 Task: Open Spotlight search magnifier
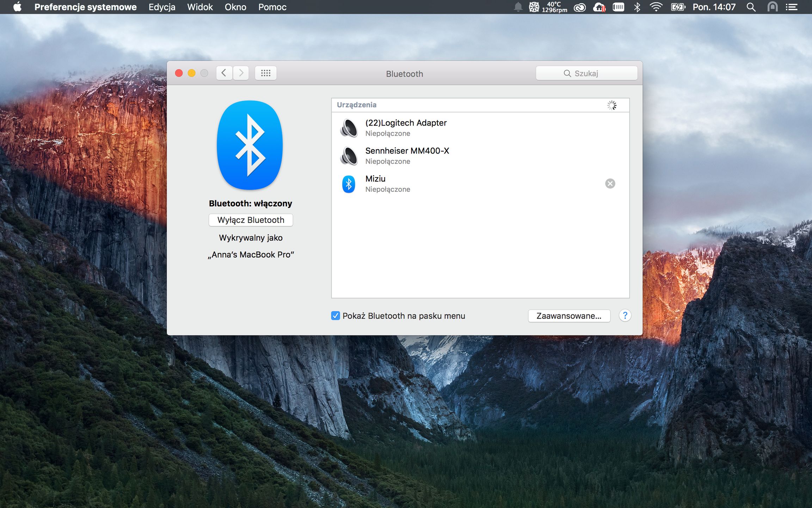pyautogui.click(x=751, y=7)
